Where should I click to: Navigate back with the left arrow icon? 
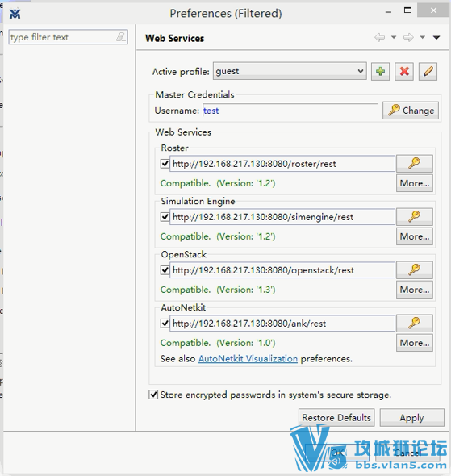pos(380,37)
